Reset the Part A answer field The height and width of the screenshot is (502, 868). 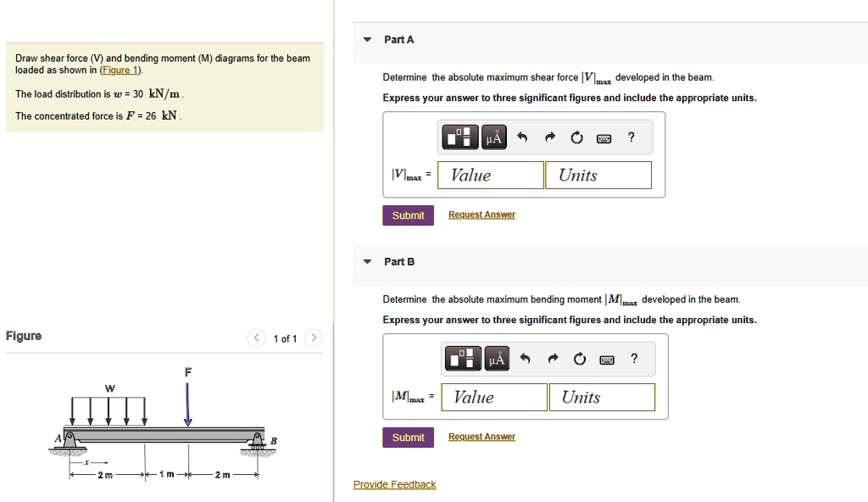(576, 137)
